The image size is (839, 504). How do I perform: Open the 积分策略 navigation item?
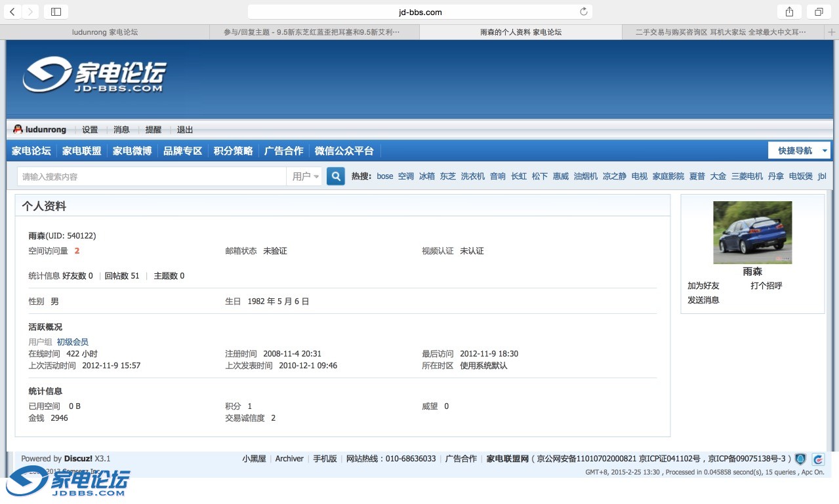(233, 150)
